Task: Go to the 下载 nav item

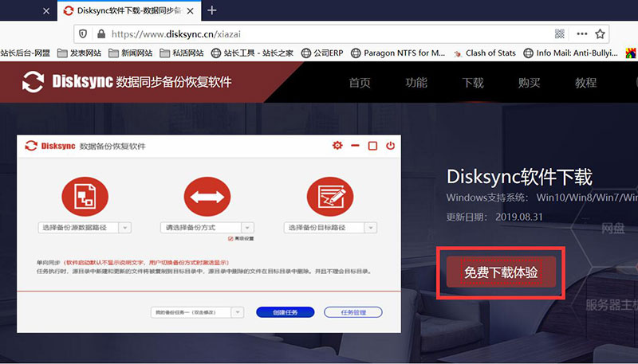Action: coord(473,83)
